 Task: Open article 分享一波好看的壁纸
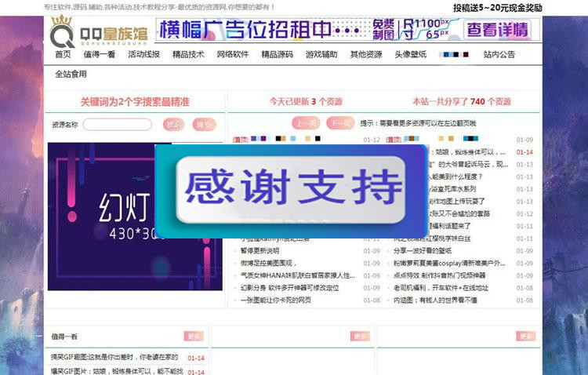423,251
